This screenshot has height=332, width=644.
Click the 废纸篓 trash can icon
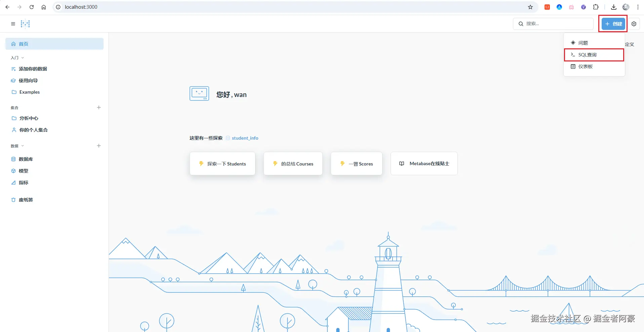[13, 200]
